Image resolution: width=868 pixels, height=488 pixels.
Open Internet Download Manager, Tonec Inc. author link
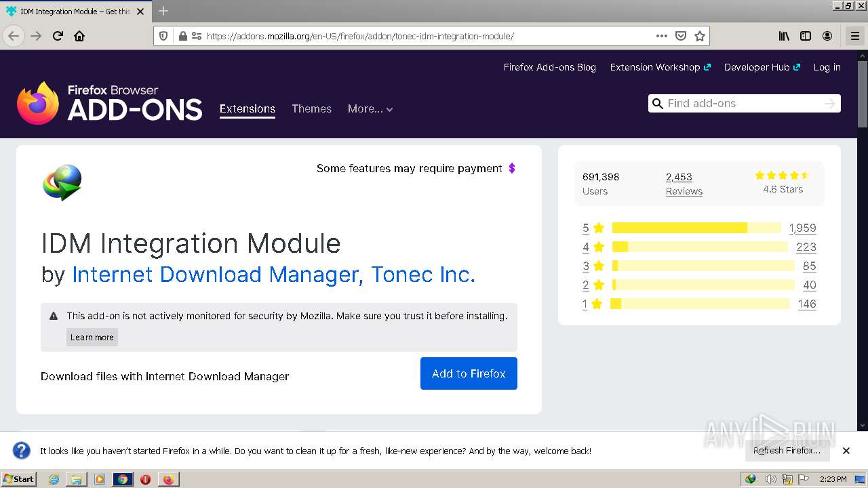pyautogui.click(x=274, y=274)
